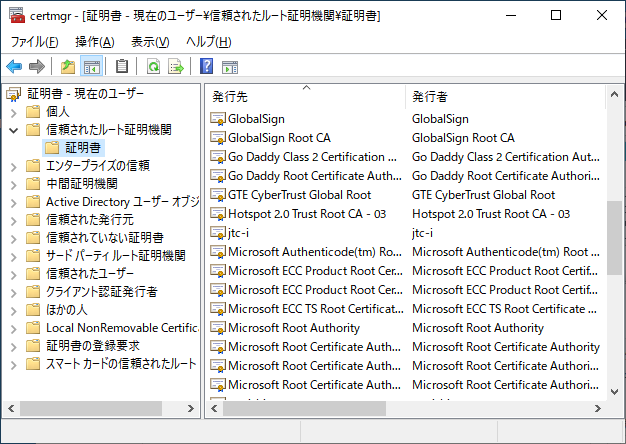Click Microsoft Root Authority certificate icon
Screen dimensions: 626x444
pos(218,328)
